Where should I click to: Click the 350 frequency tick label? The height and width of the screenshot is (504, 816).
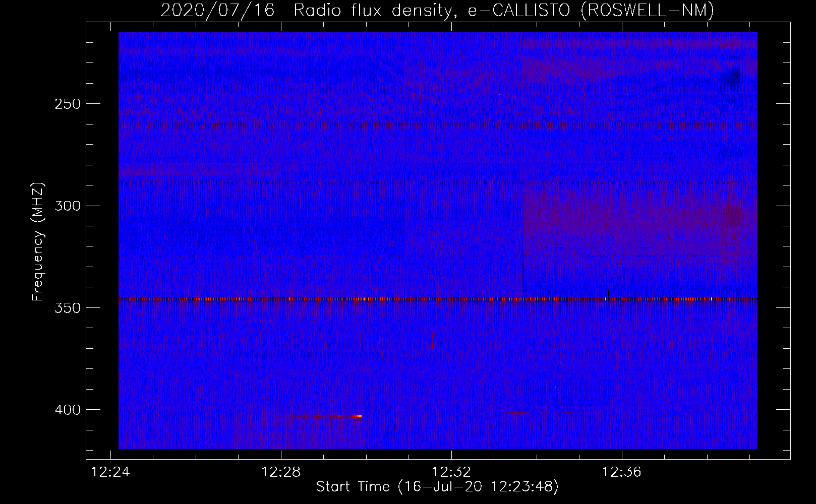tap(68, 308)
